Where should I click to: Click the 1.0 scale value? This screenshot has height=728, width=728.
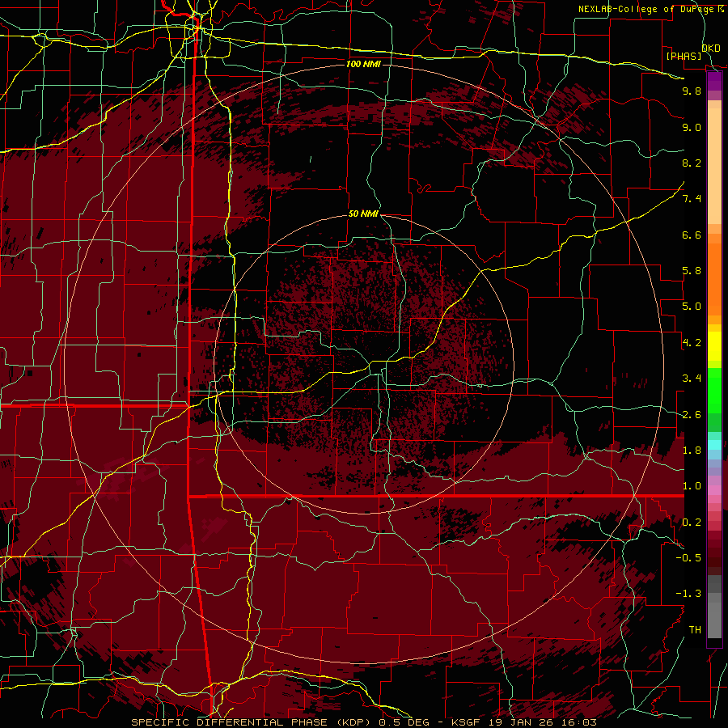pos(692,487)
